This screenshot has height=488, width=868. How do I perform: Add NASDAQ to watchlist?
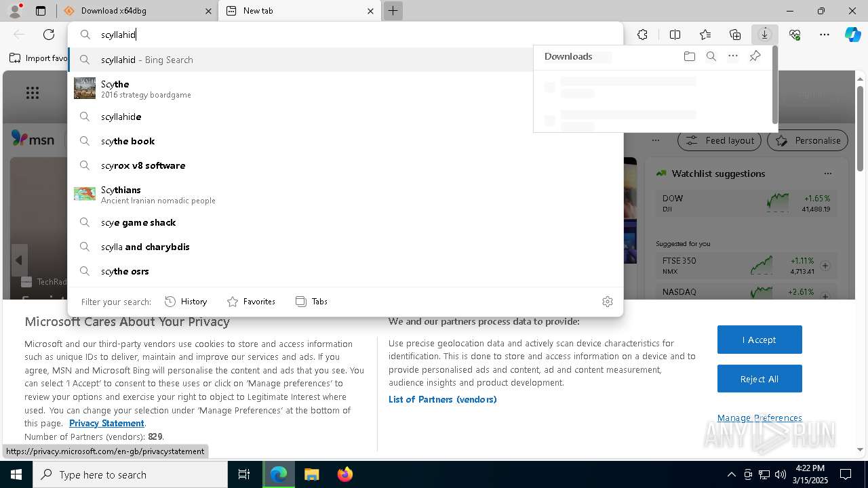825,296
